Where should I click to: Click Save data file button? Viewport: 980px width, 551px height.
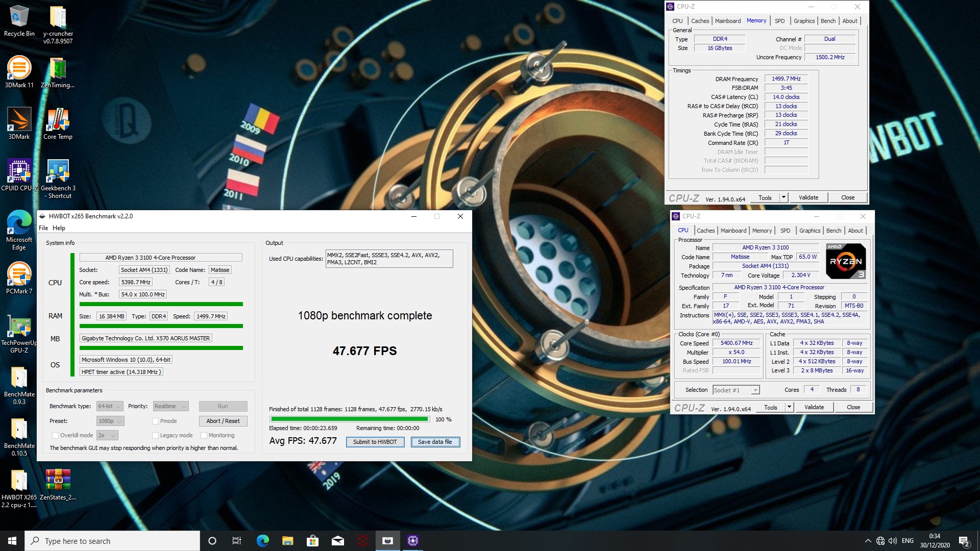[435, 442]
